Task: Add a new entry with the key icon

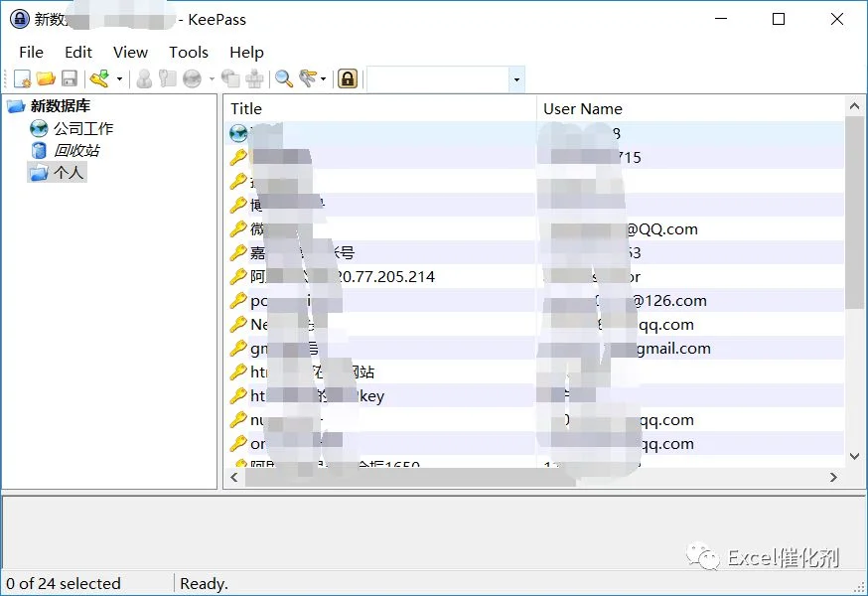Action: [x=100, y=78]
